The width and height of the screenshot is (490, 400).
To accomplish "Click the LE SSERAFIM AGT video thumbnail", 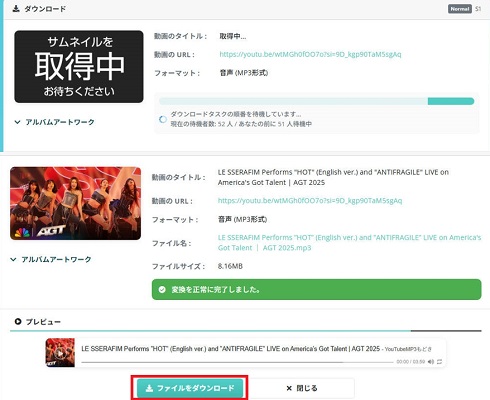I will pyautogui.click(x=76, y=203).
